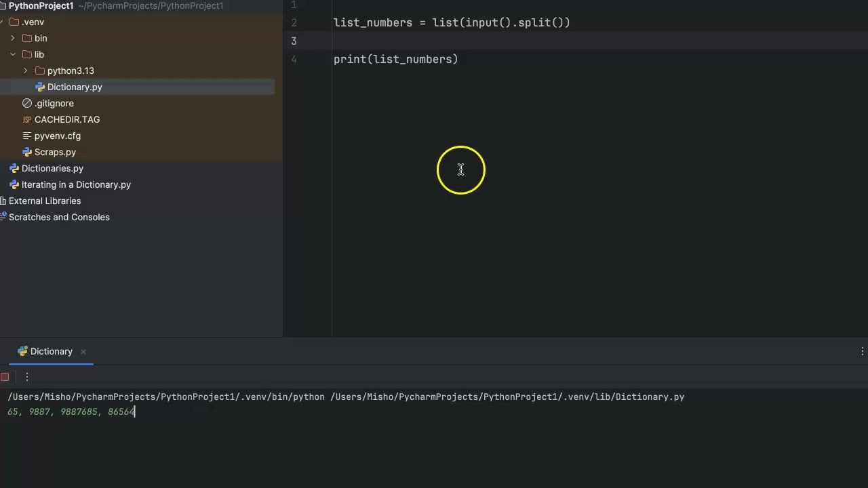Select the External Libraries node
The image size is (868, 488).
point(45,201)
